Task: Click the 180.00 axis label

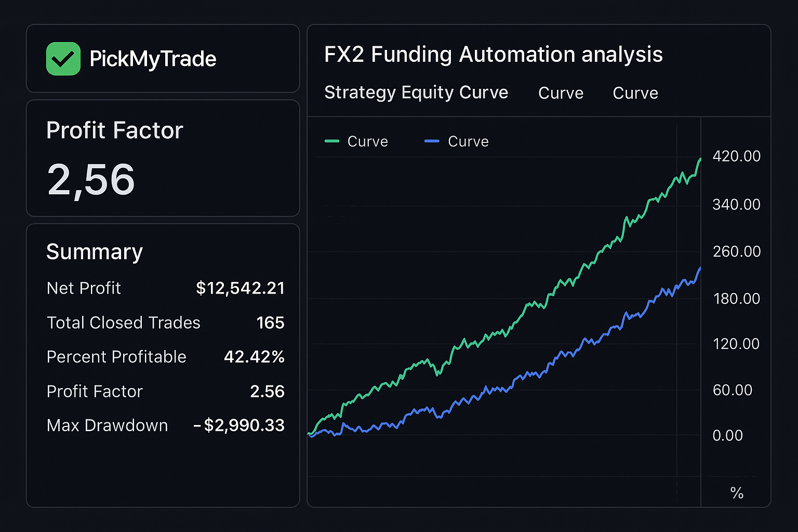Action: (737, 299)
